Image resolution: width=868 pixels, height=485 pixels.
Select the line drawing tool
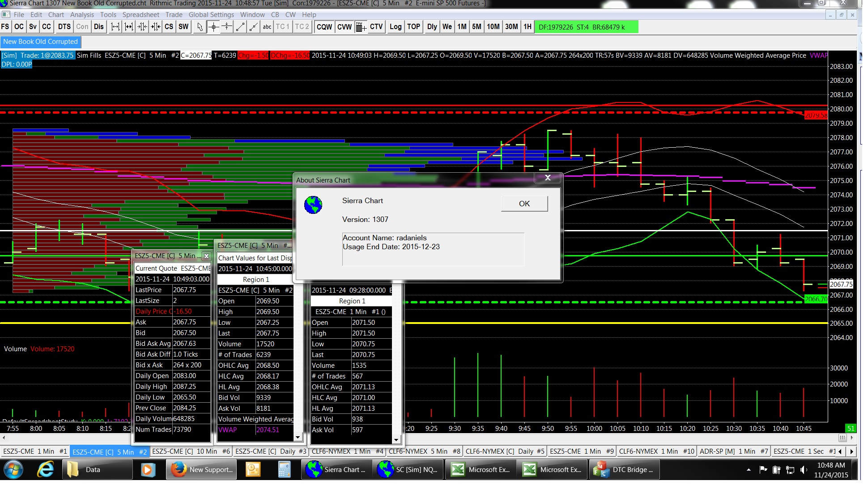point(240,27)
